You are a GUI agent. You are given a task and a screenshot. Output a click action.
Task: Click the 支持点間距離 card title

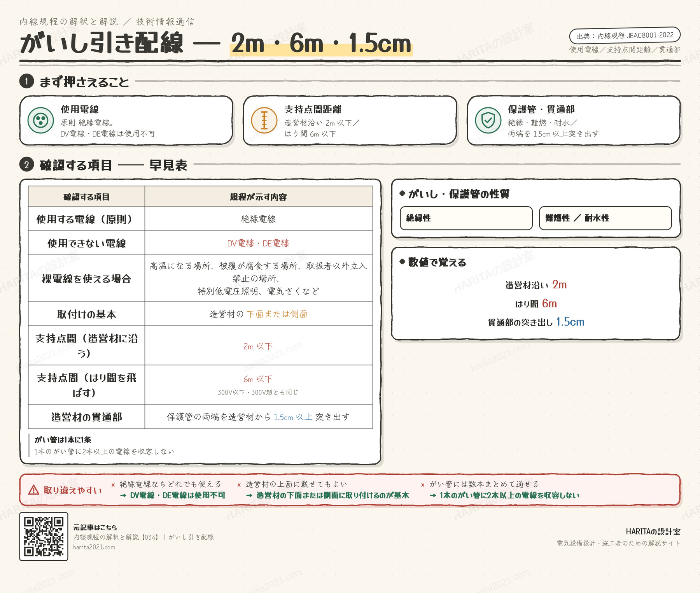pyautogui.click(x=313, y=109)
